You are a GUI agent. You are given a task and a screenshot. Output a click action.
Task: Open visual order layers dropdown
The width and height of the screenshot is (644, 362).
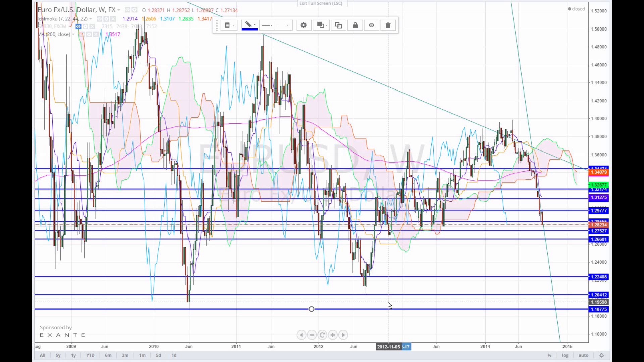pyautogui.click(x=321, y=25)
